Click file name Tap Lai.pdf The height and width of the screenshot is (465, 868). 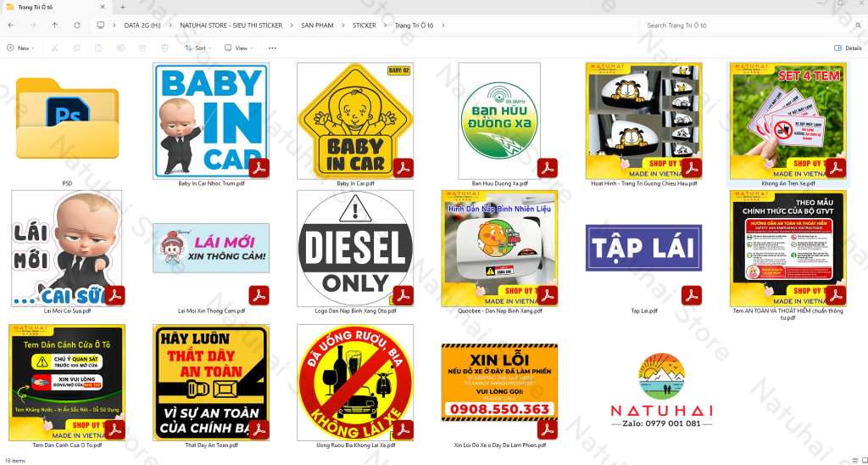644,311
